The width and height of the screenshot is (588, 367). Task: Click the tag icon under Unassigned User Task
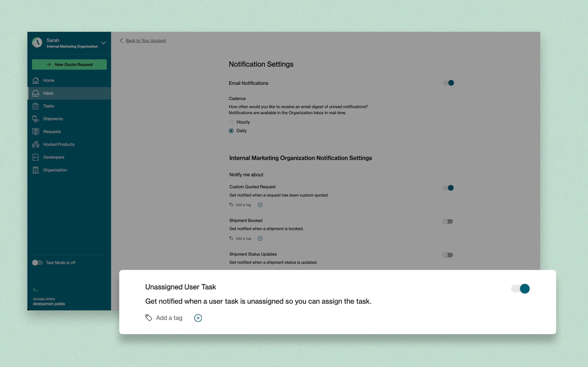[149, 317]
